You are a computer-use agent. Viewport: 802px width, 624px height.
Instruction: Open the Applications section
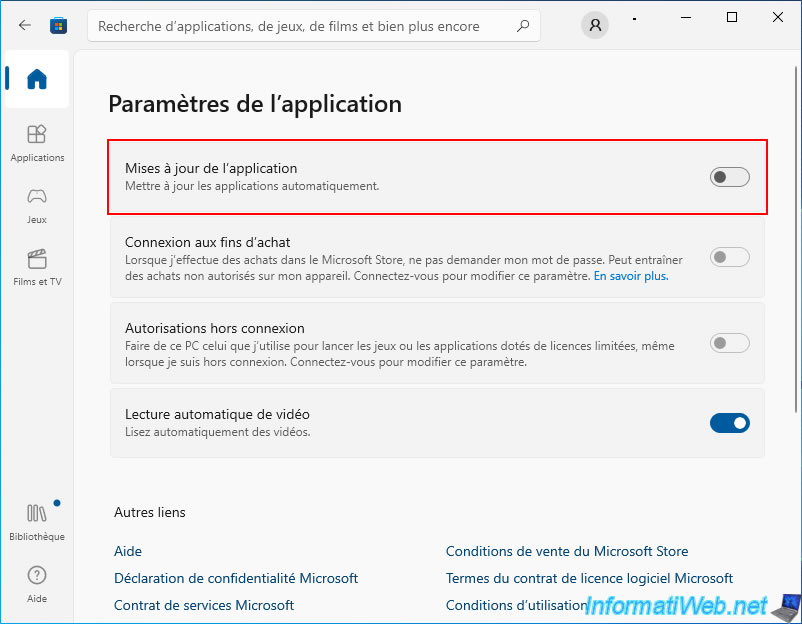[x=37, y=144]
